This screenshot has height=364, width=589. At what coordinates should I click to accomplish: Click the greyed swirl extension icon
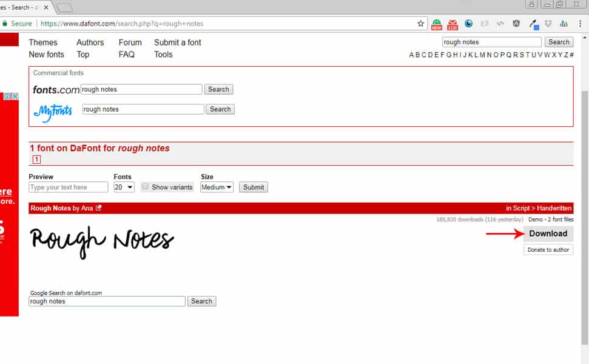(x=485, y=24)
